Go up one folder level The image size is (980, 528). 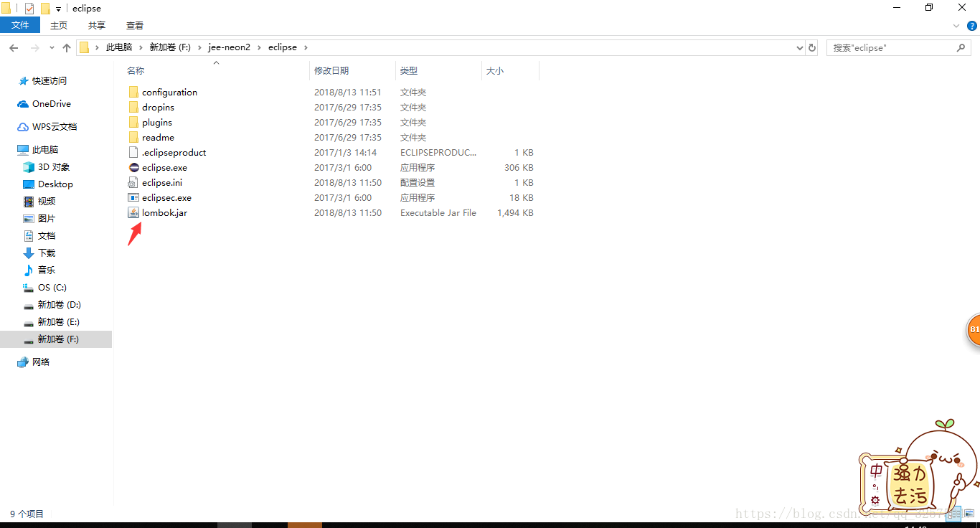coord(67,48)
